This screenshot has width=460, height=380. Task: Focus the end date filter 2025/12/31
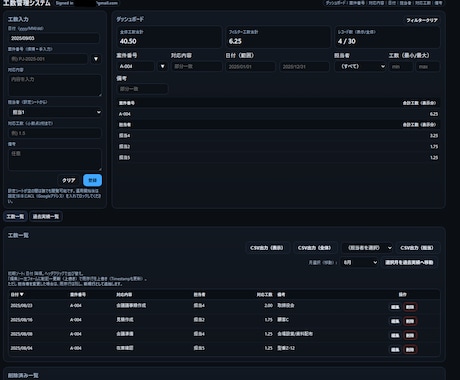pos(304,66)
